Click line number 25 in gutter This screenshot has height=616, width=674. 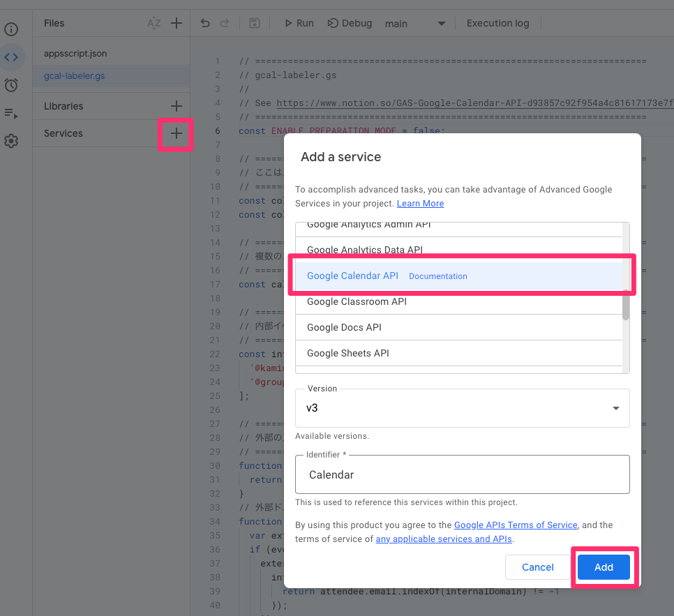[x=215, y=396]
